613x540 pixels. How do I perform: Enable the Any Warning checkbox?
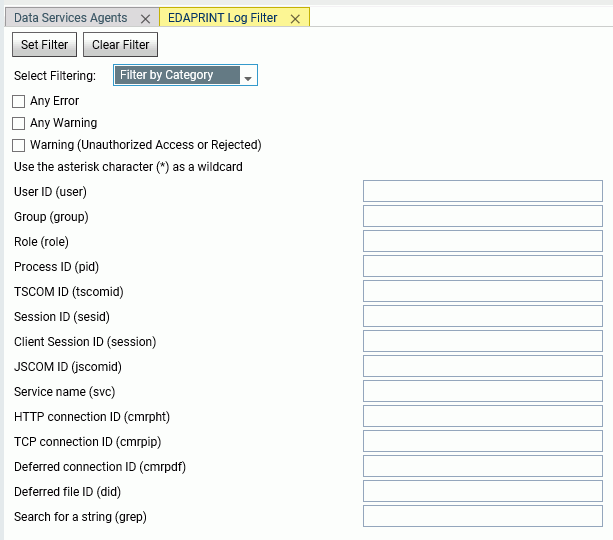(18, 123)
